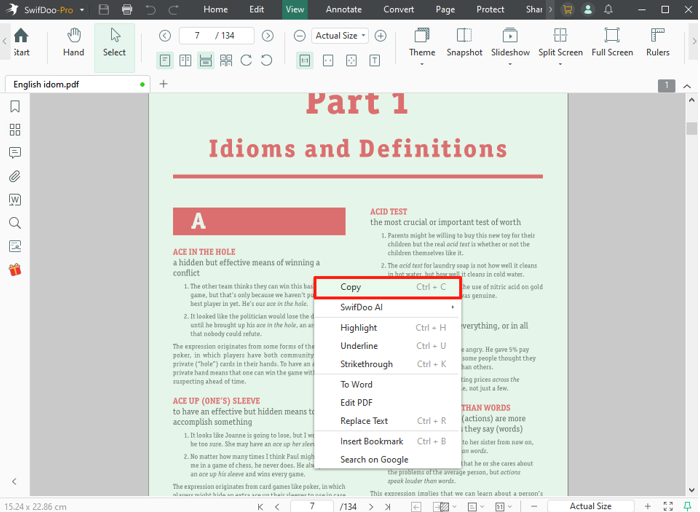Choose Search on Google option

click(387, 460)
